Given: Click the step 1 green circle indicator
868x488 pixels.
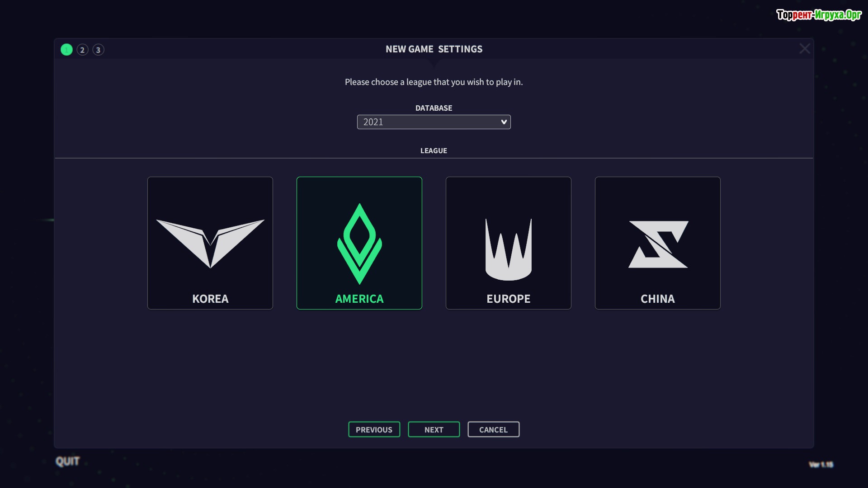Looking at the screenshot, I should 66,50.
